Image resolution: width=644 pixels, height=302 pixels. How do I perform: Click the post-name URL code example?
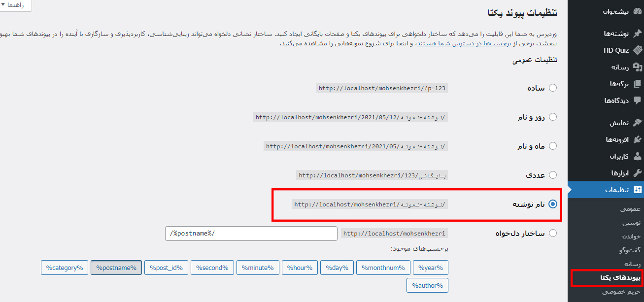[x=370, y=204]
